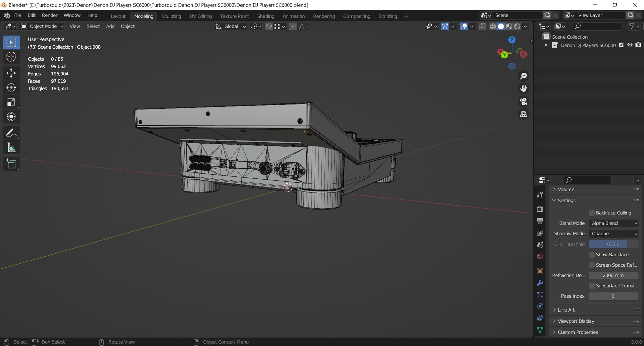Toggle camera view in the viewport
This screenshot has height=346, width=644.
point(523,101)
